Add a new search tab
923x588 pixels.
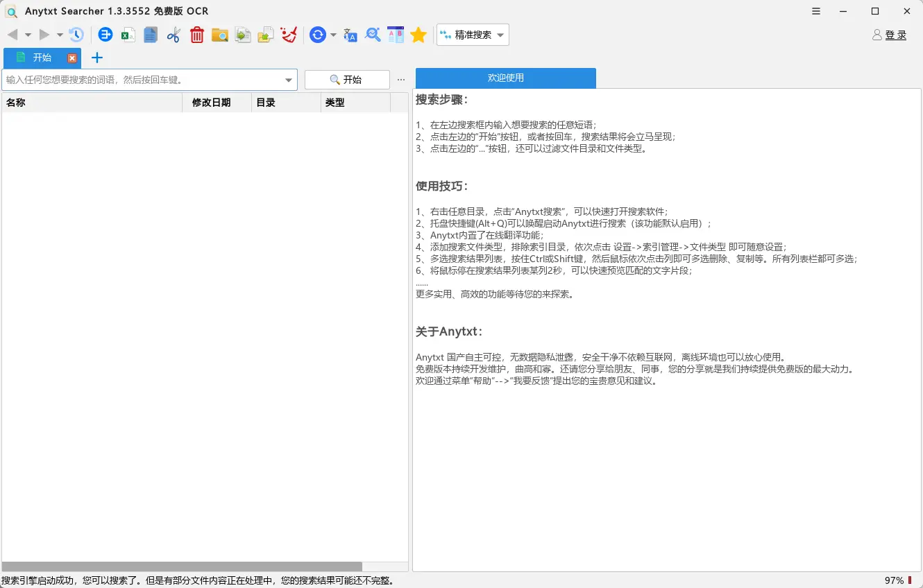(x=97, y=58)
